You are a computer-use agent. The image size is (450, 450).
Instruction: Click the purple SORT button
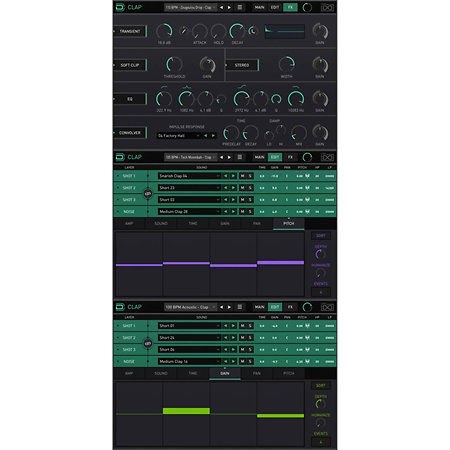coord(321,236)
